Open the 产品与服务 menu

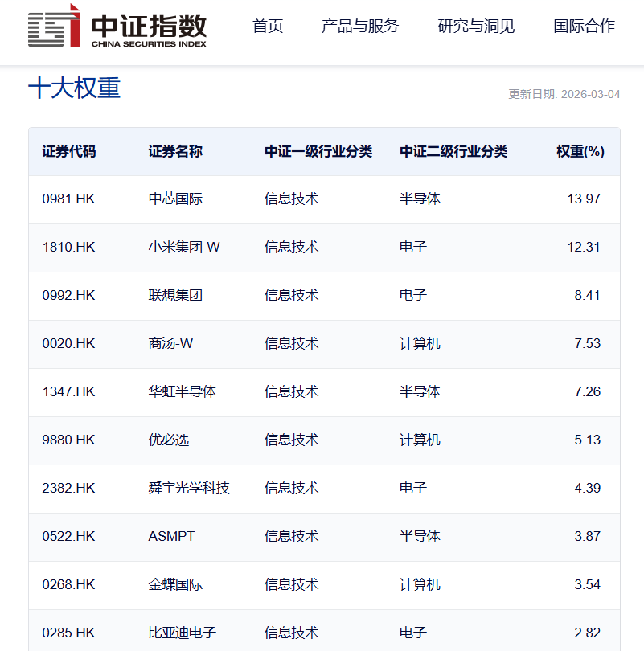pos(360,27)
